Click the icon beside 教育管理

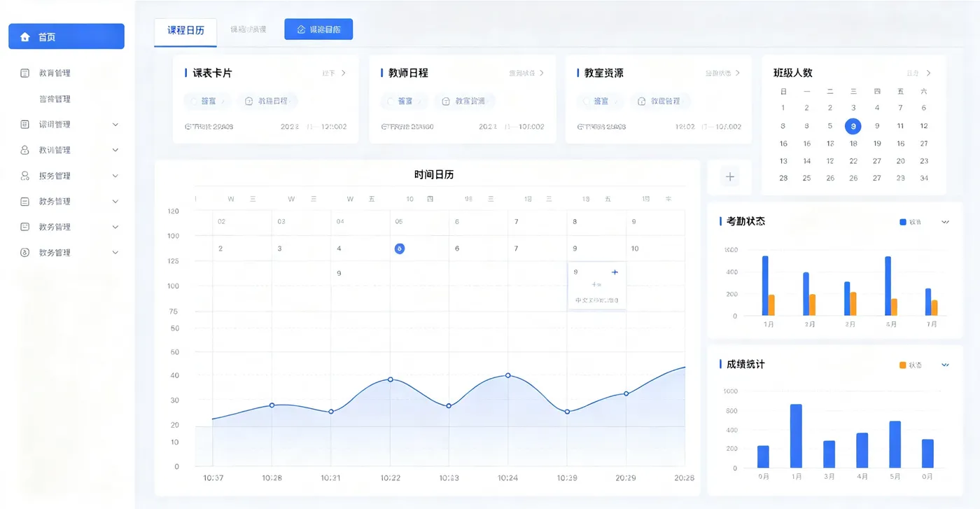pos(25,73)
